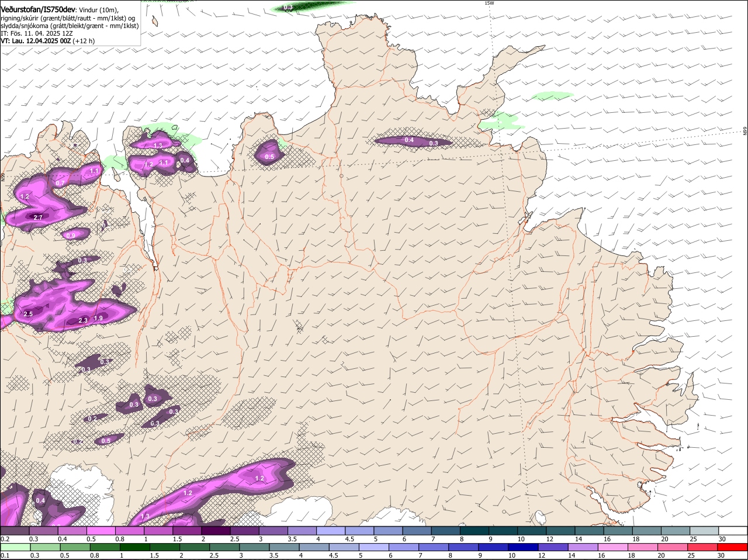Click the Veðurstofan/IS750dev title text
This screenshot has width=748, height=560.
pyautogui.click(x=38, y=10)
